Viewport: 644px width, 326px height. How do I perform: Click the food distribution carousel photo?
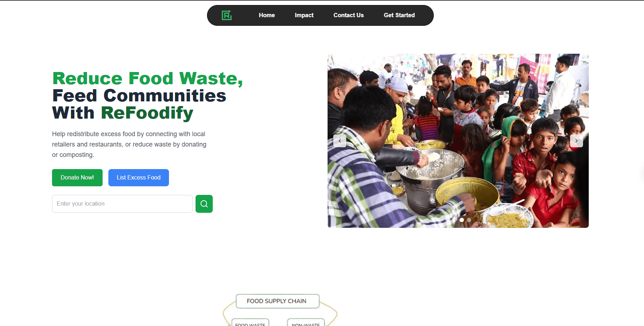pos(458,141)
